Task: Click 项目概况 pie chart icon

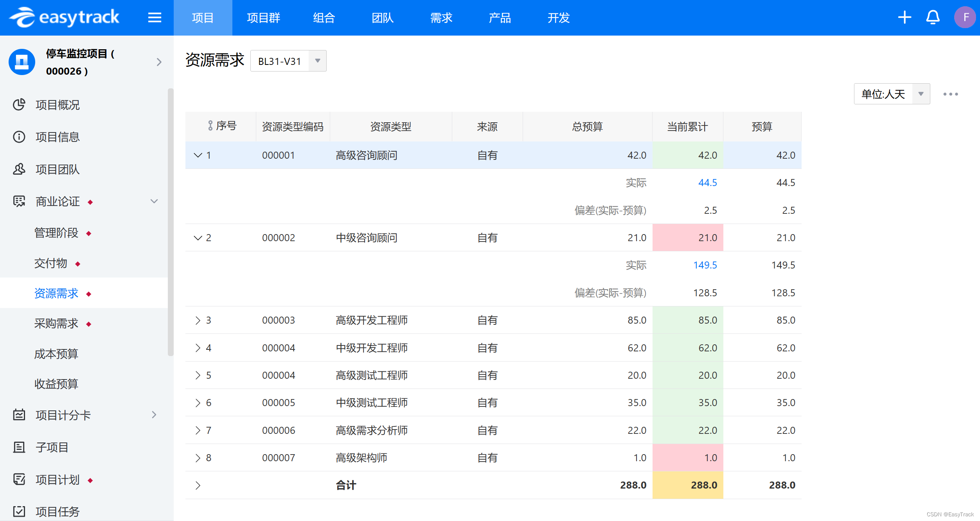Action: coord(19,105)
